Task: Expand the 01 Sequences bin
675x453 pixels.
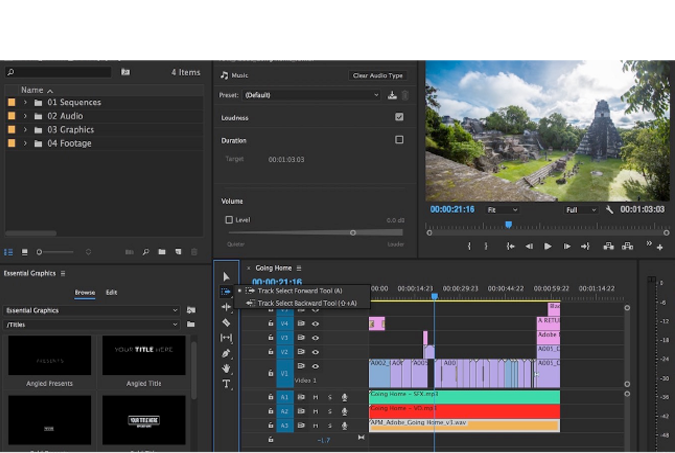Action: [25, 102]
